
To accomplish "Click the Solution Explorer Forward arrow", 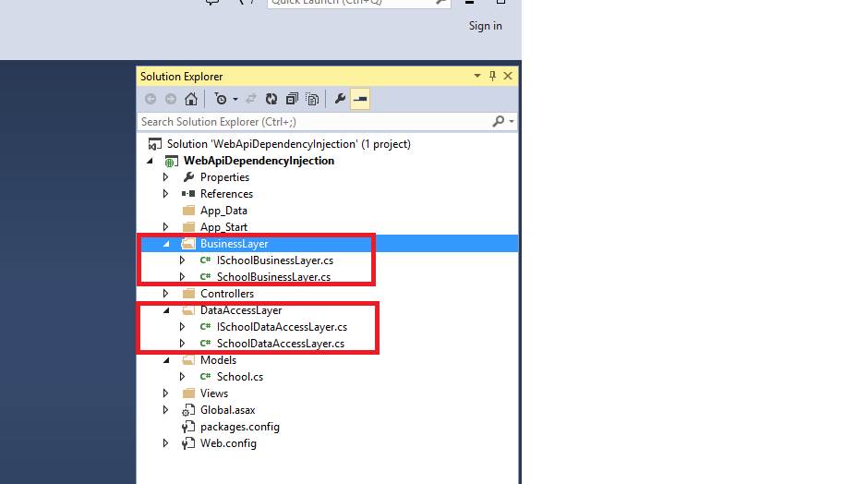I will [171, 99].
